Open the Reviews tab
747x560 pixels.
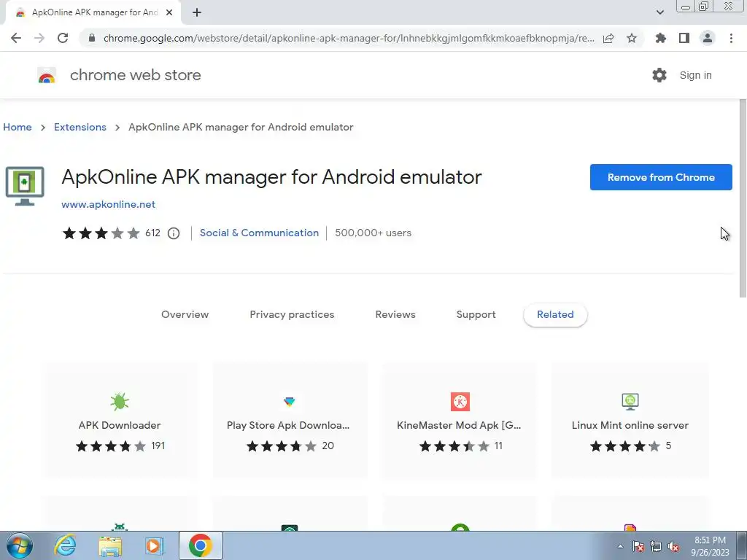pos(395,314)
